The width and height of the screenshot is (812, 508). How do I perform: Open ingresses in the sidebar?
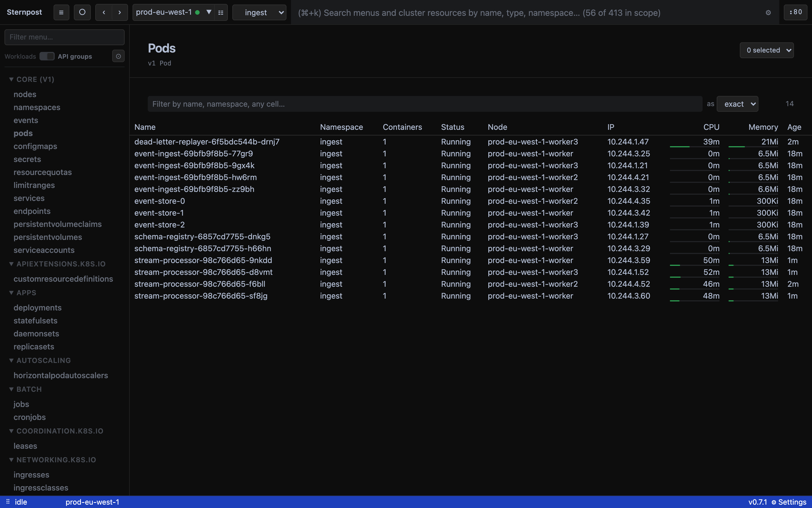pyautogui.click(x=31, y=475)
